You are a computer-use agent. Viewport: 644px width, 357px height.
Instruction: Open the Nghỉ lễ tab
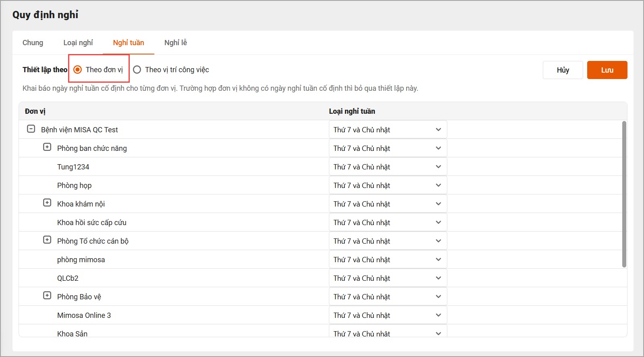point(175,43)
